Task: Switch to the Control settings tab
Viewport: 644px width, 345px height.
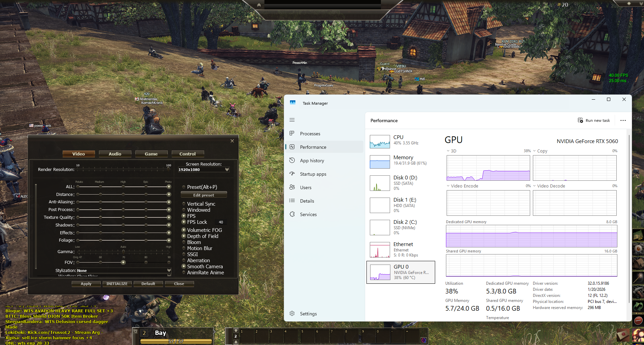Action: pyautogui.click(x=187, y=154)
